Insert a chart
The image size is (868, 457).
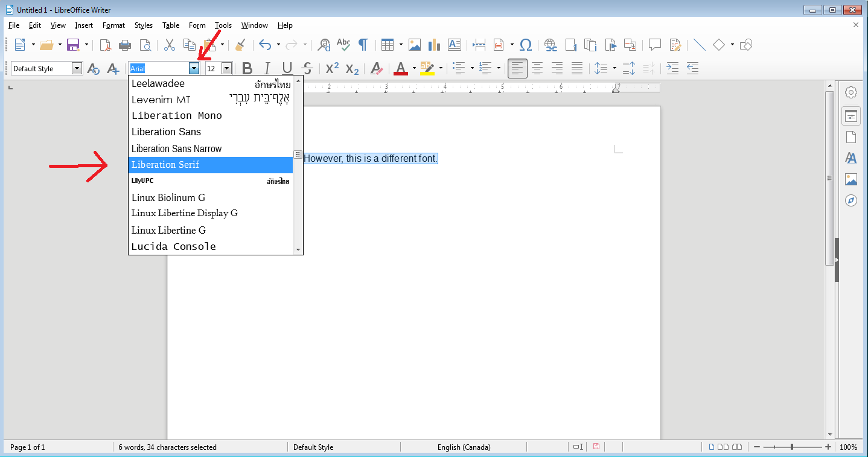tap(434, 45)
